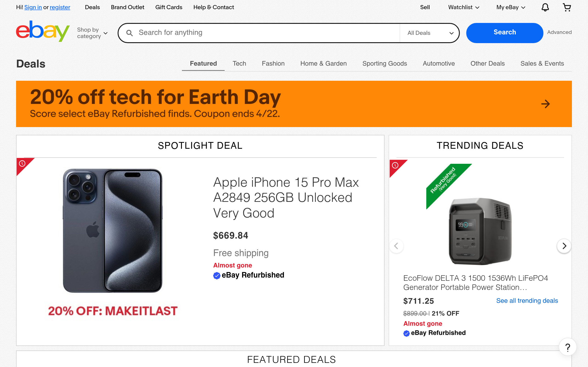Open the shopping cart
Image resolution: width=588 pixels, height=367 pixels.
click(567, 7)
